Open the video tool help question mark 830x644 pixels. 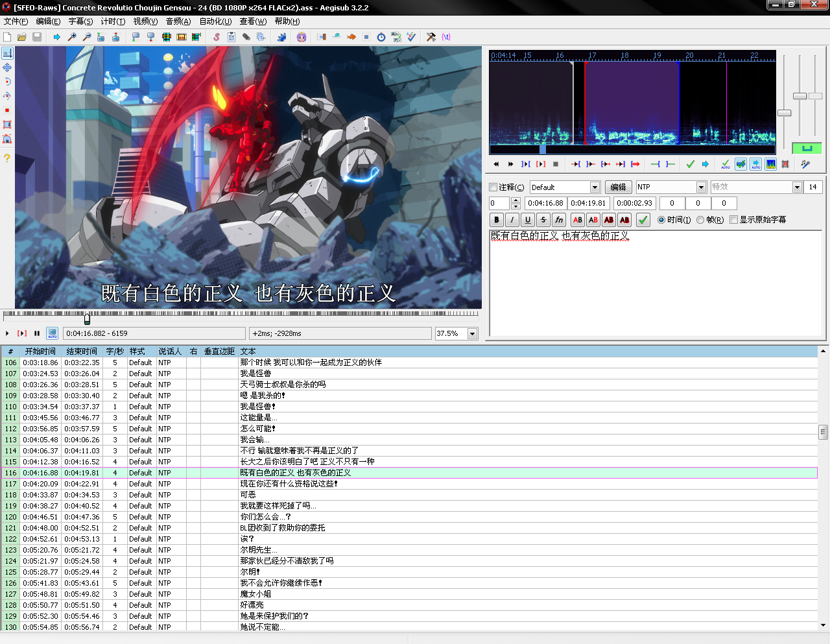click(7, 158)
